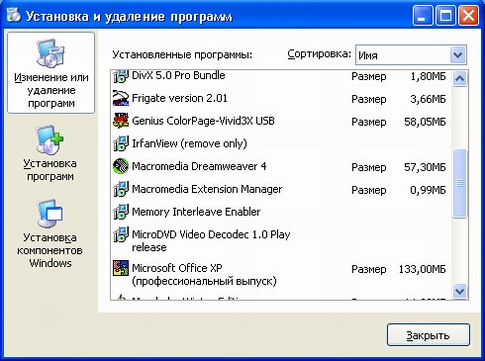Select Genius ColorPage-Vivid3X USB entry
485x361 pixels.
[x=281, y=121]
